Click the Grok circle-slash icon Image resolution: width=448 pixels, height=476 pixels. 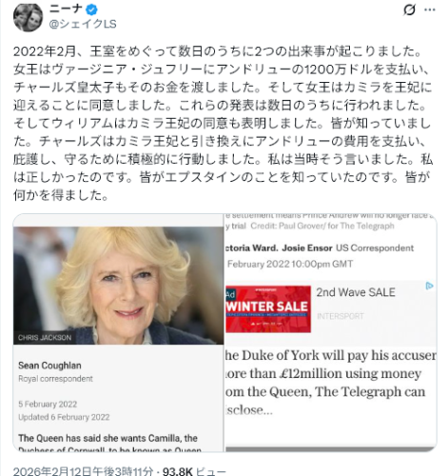pos(409,10)
